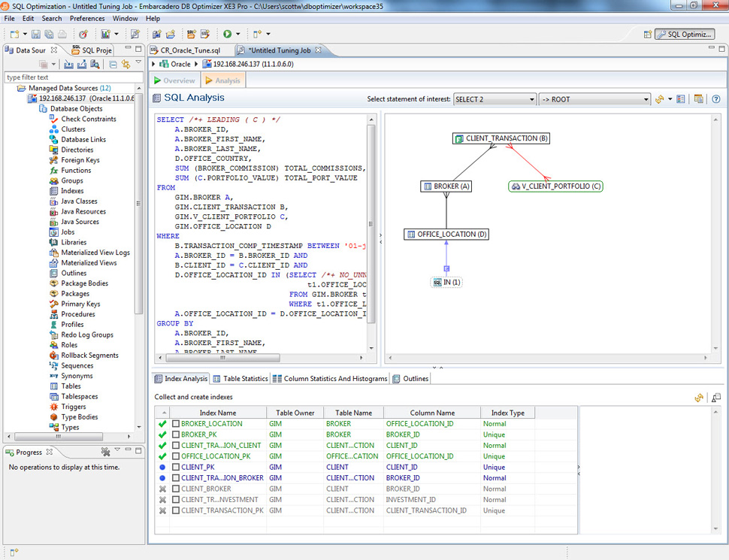Select the Tables item in Database Objects tree
729x560 pixels.
[x=71, y=386]
